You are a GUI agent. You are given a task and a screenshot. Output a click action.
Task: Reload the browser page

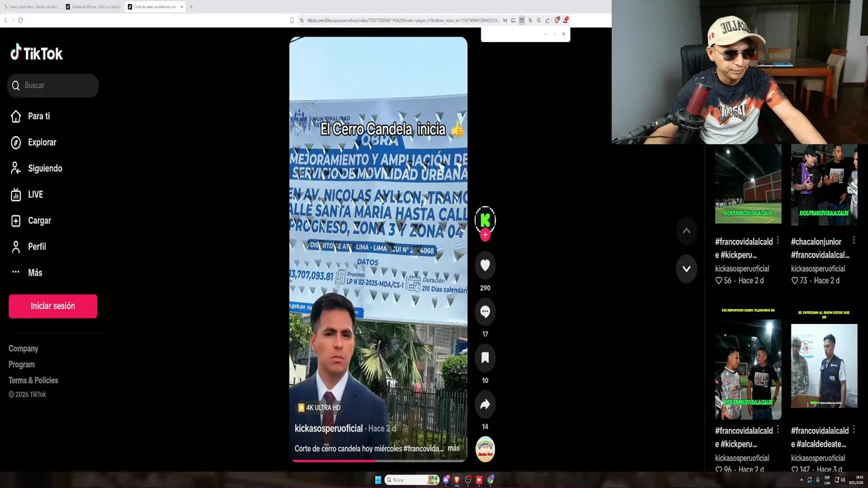pyautogui.click(x=20, y=20)
